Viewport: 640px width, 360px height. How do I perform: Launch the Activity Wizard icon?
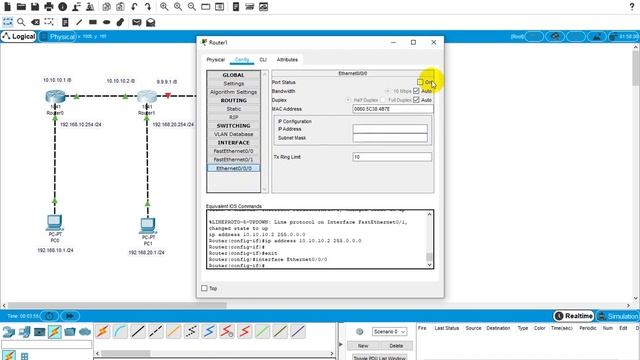tap(76, 7)
